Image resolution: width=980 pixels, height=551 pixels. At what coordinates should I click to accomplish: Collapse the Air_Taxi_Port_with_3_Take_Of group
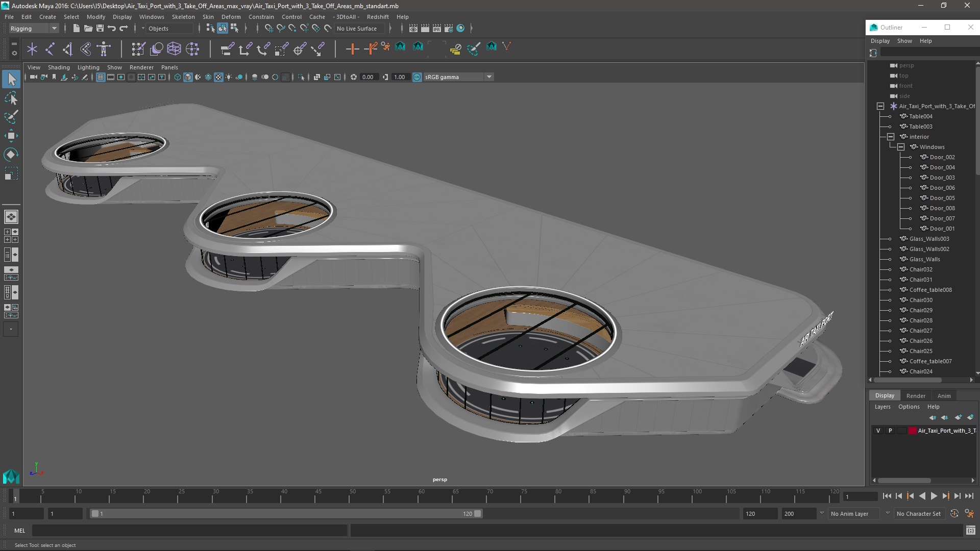[880, 106]
